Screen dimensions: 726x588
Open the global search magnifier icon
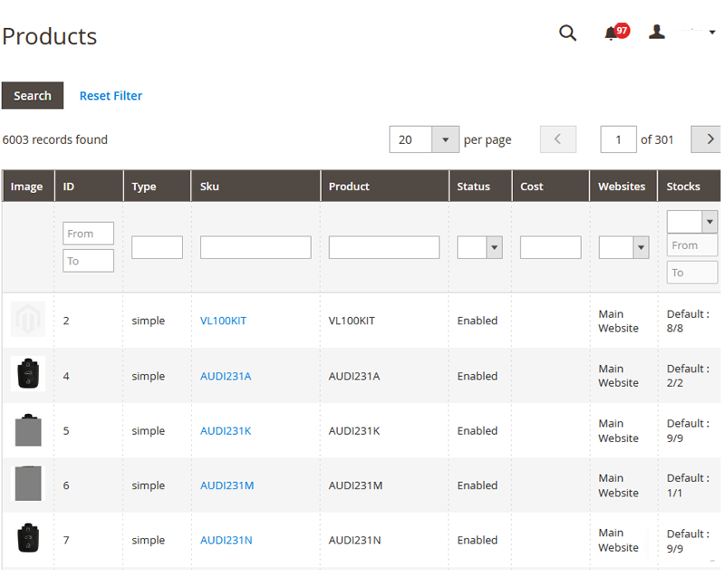[568, 33]
